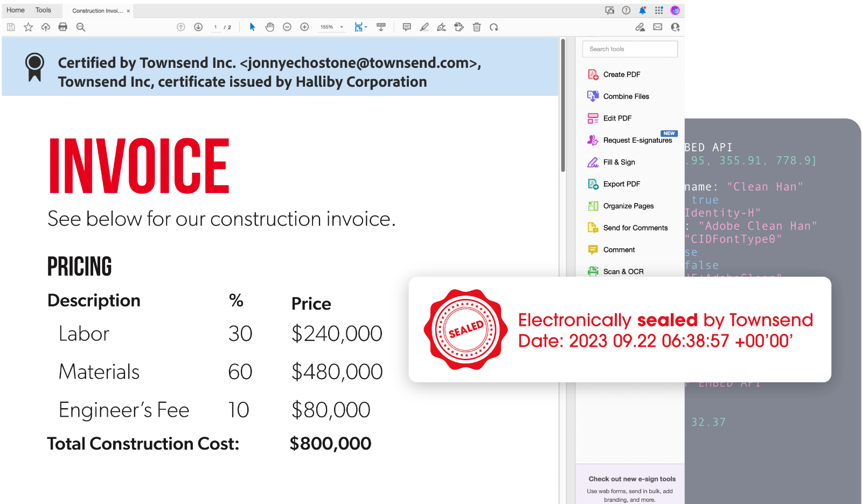
Task: Expand the fit page options dropdown
Action: click(x=366, y=27)
